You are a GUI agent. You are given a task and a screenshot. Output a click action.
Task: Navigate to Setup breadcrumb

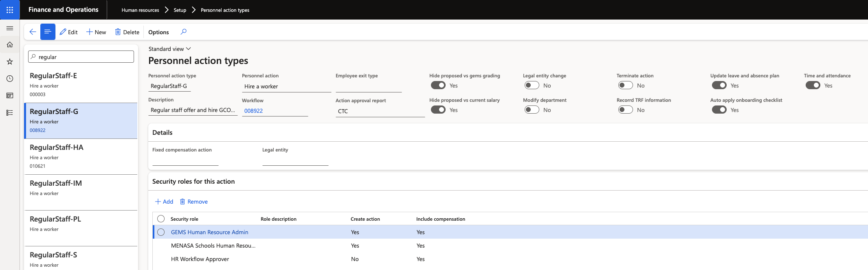(x=180, y=10)
